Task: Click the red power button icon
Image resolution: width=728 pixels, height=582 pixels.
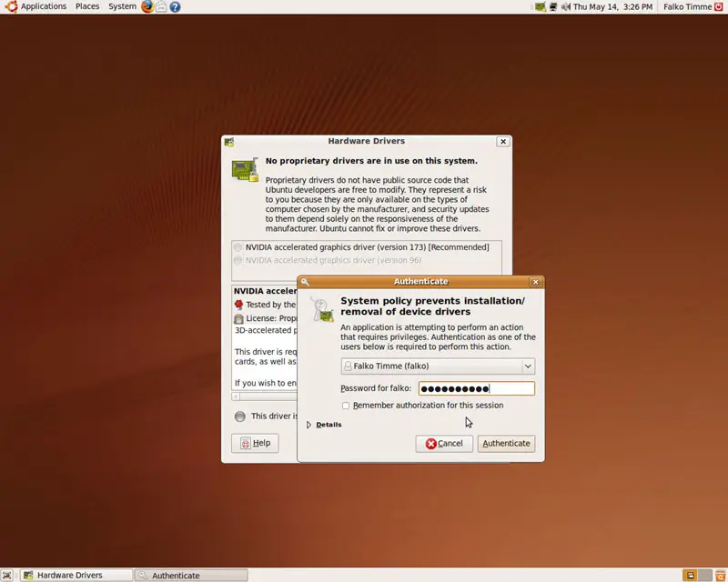Action: (x=719, y=7)
